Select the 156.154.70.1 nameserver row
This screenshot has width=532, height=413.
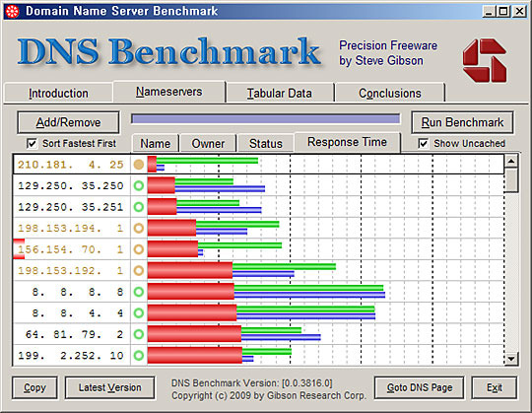tap(258, 249)
